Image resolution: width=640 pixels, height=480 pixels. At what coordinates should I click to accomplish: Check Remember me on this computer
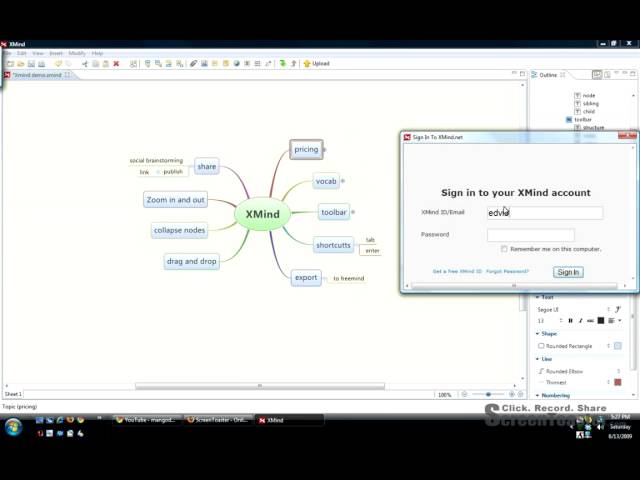(504, 249)
